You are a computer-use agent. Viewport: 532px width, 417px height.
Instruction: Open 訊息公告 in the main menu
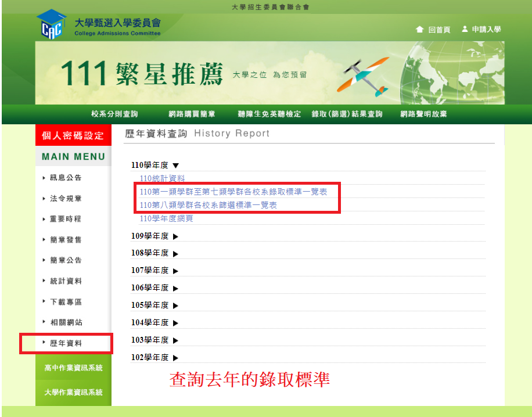pyautogui.click(x=66, y=178)
